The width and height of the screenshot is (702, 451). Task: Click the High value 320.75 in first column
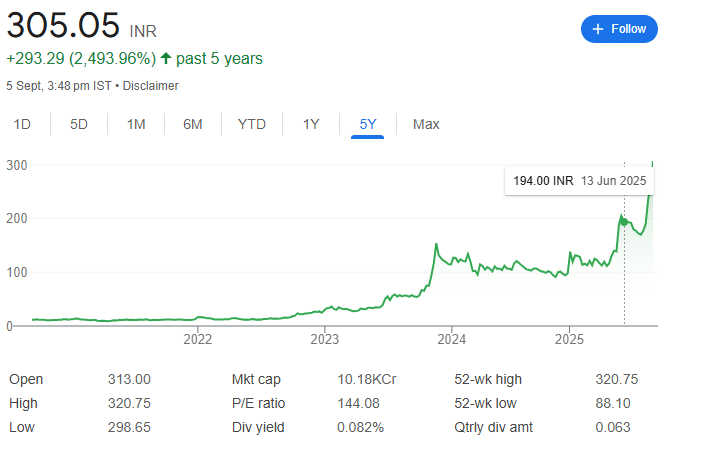[x=129, y=403]
